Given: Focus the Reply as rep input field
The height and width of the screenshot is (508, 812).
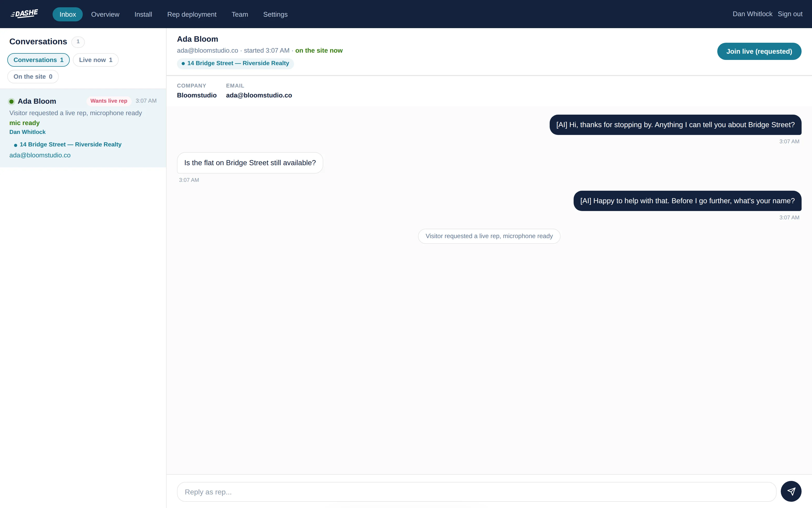Looking at the screenshot, I should (x=477, y=492).
